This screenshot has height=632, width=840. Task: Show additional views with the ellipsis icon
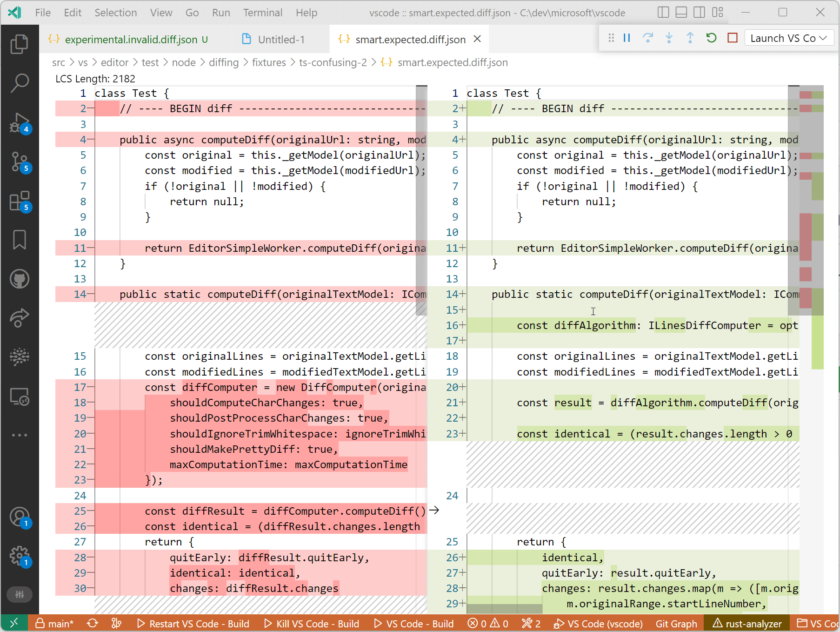(x=20, y=435)
